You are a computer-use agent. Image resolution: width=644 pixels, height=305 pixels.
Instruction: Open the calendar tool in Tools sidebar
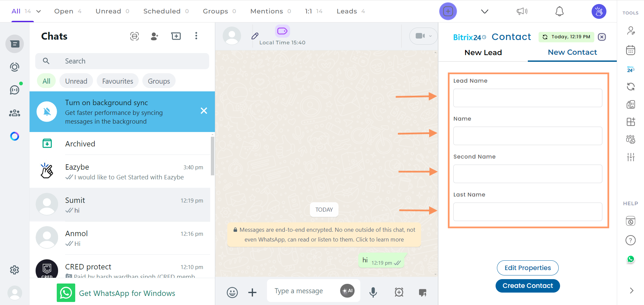pyautogui.click(x=631, y=50)
